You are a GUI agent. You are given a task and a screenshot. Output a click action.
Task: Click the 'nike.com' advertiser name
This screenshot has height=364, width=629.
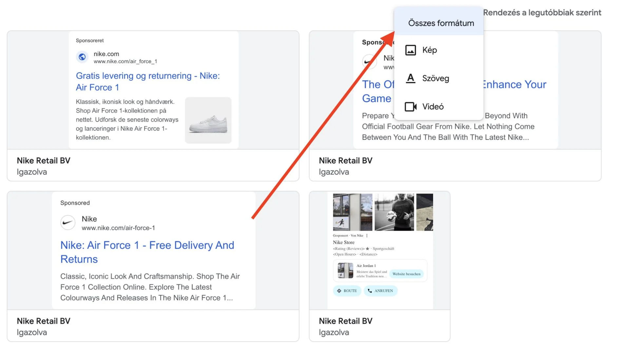click(106, 54)
